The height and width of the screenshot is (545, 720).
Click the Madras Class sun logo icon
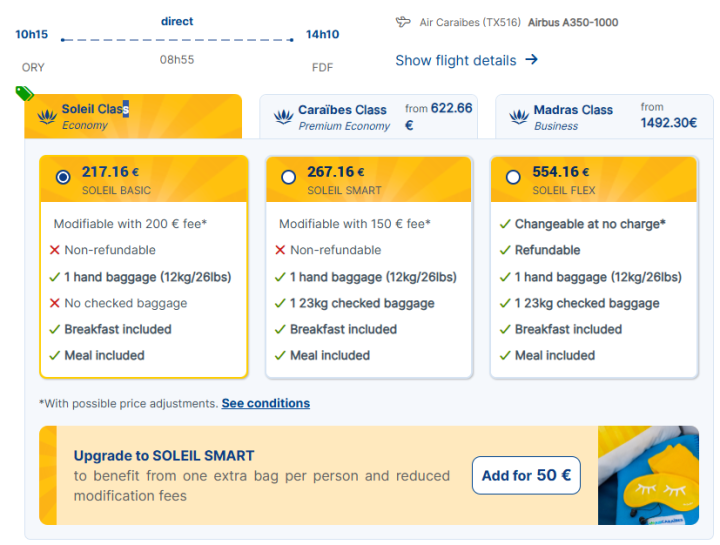(518, 117)
